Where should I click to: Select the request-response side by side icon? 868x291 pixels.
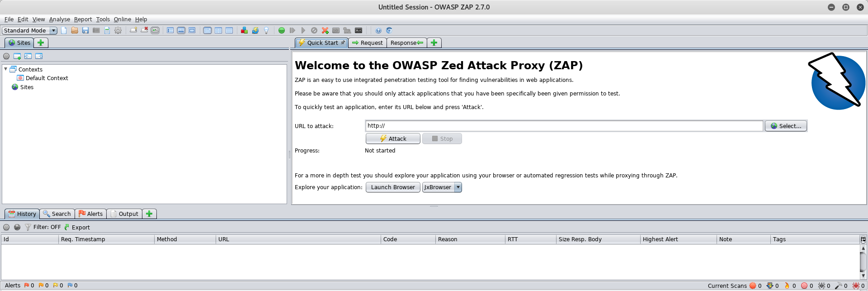click(x=218, y=30)
